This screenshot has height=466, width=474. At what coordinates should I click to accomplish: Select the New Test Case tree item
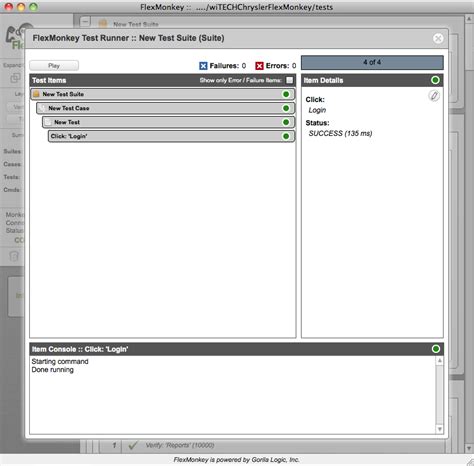tap(165, 108)
